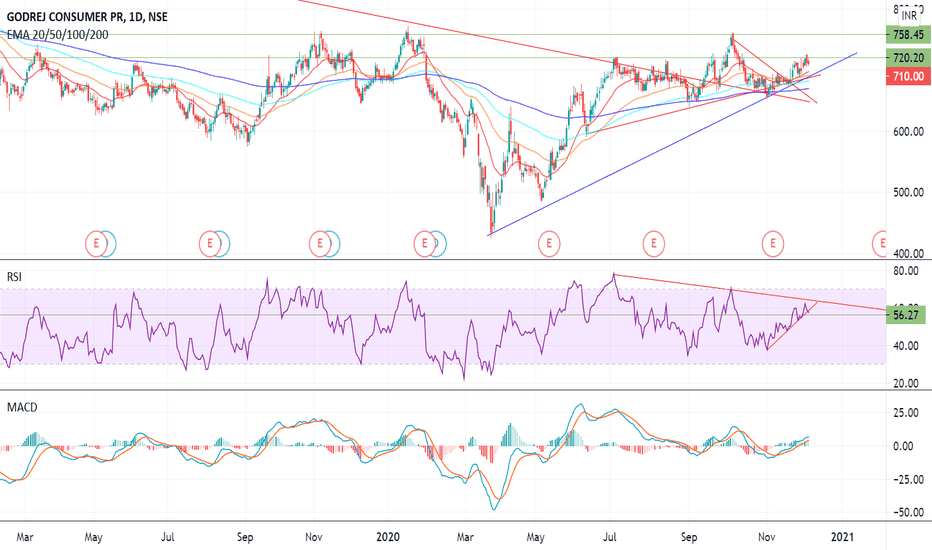Click the RSI pane label
Viewport: 932px width, 550px height.
point(14,276)
